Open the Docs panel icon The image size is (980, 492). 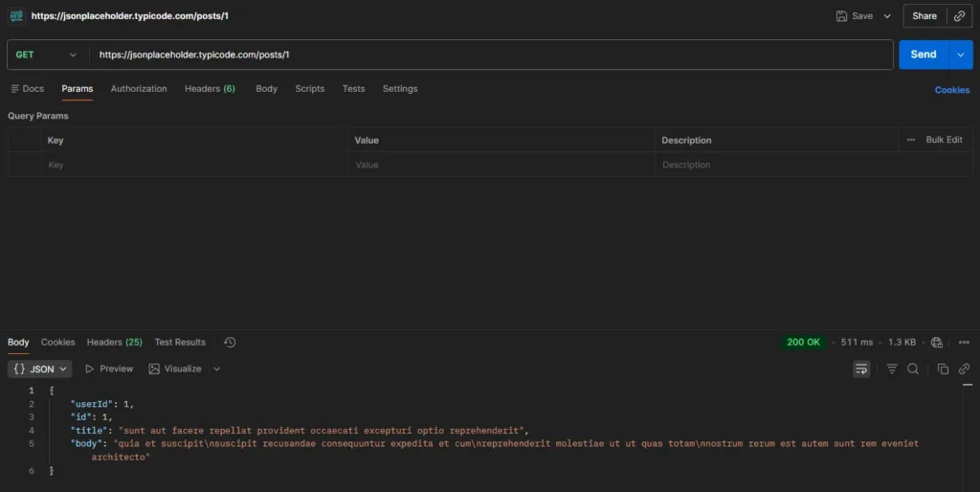pyautogui.click(x=15, y=89)
